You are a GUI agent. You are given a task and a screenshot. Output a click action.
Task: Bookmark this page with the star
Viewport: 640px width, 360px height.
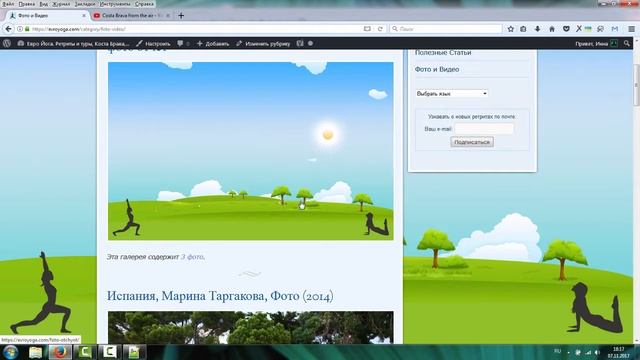click(511, 29)
